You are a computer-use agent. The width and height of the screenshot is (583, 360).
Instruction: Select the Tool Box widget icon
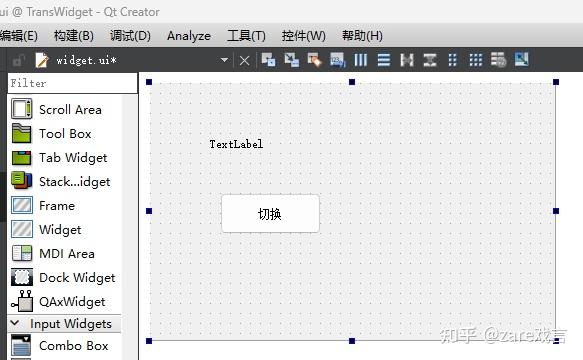22,133
